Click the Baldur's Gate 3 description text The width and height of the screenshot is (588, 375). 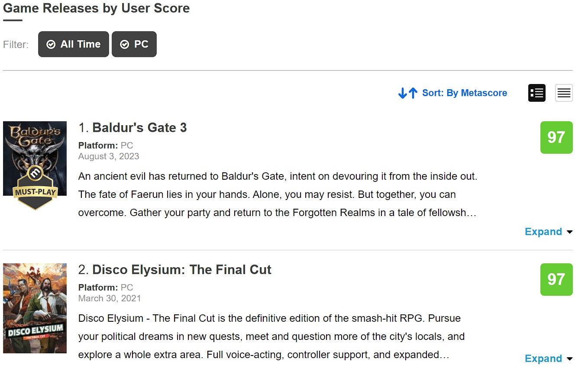[278, 194]
